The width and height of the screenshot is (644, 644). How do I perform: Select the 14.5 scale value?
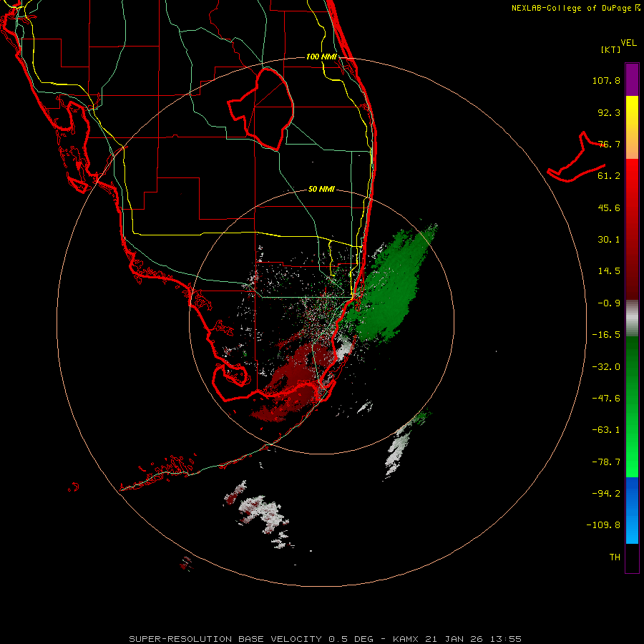609,271
